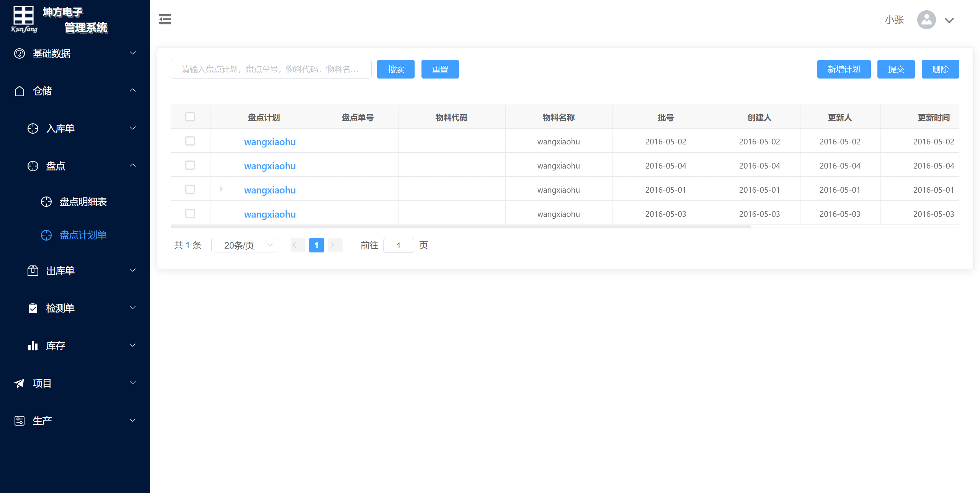The image size is (980, 493).
Task: Click the user avatar icon
Action: 926,20
